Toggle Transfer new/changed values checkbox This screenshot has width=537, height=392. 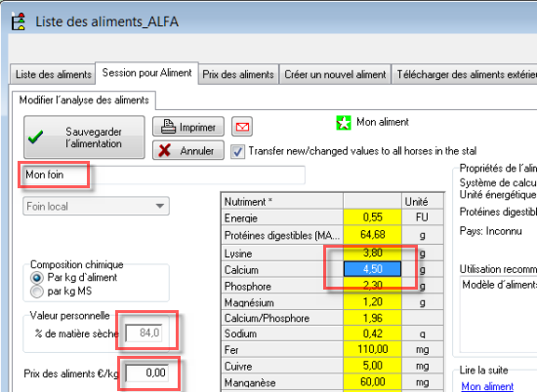[x=237, y=151]
